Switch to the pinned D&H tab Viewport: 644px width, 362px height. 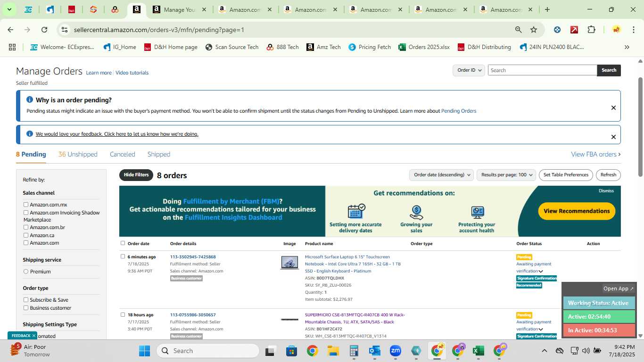click(x=72, y=9)
